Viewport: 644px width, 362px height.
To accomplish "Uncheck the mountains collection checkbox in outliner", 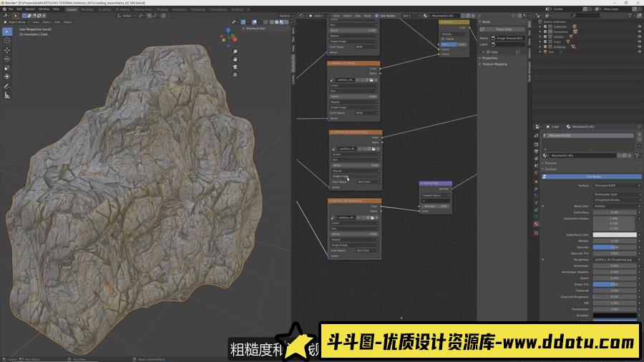I will (x=545, y=31).
